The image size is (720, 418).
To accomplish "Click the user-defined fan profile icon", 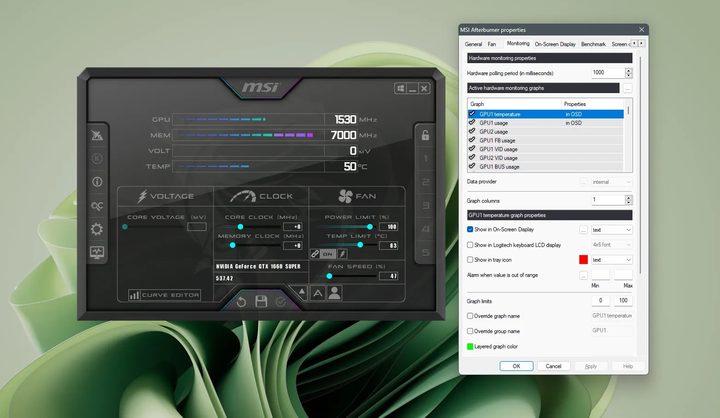I will click(335, 293).
